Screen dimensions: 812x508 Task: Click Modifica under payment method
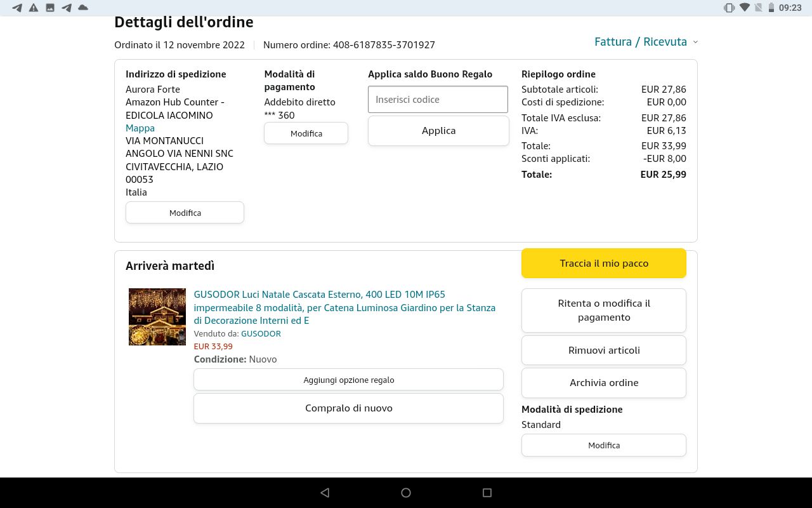(x=306, y=133)
